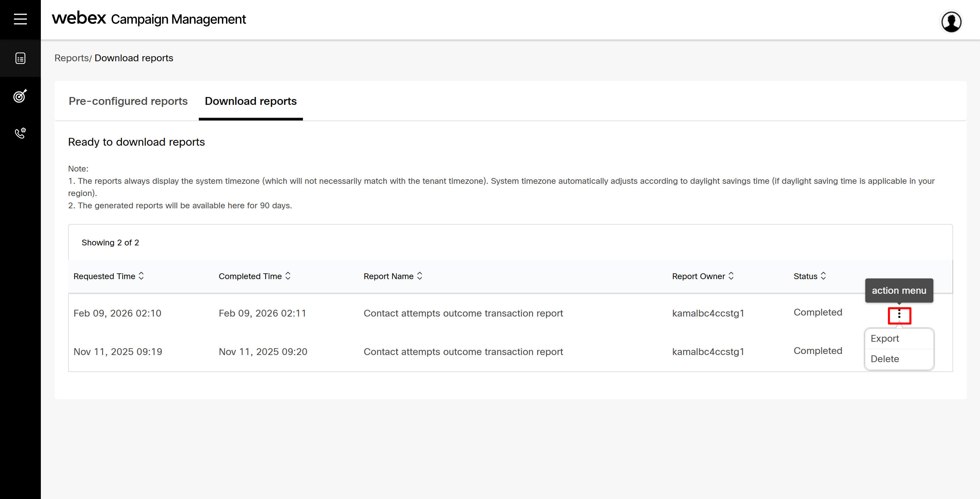Click the Campaign Management title

tap(178, 19)
